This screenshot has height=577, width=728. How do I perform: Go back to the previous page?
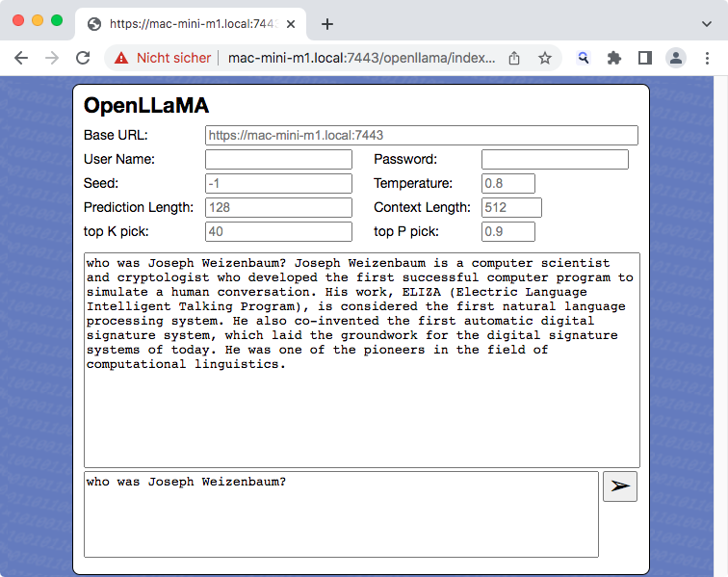pyautogui.click(x=21, y=58)
